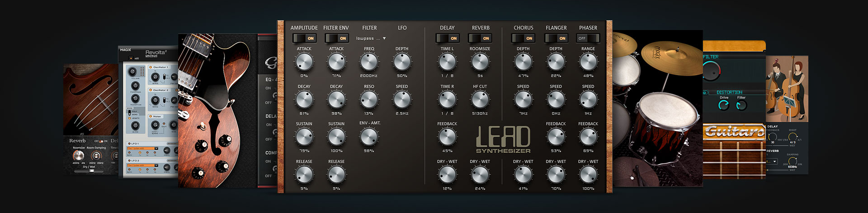Click the Phaser Dry-Wet knob
The height and width of the screenshot is (213, 868).
pos(588,175)
